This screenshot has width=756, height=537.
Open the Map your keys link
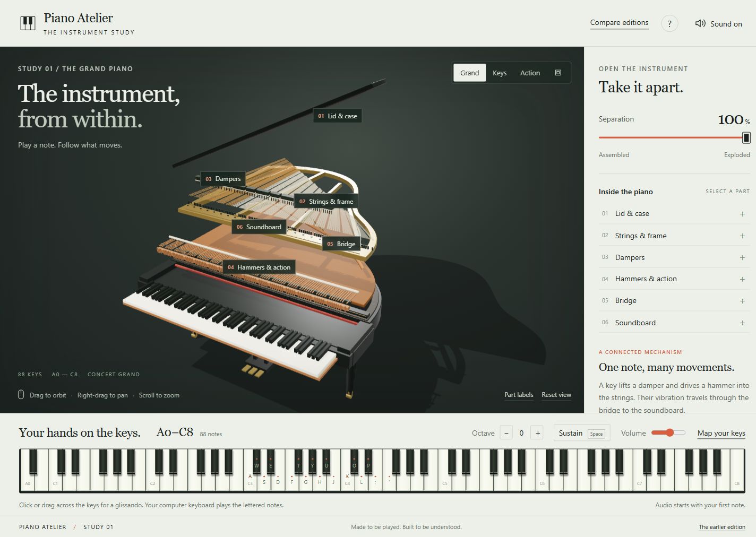[x=721, y=433]
